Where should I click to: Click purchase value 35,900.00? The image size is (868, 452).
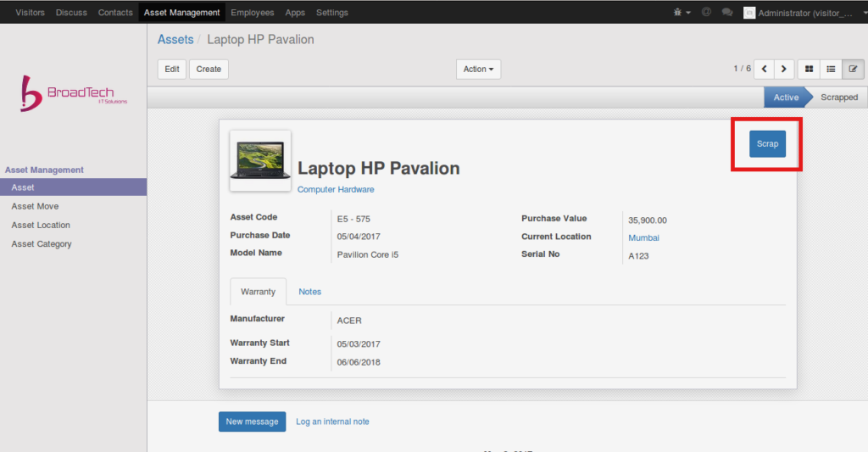click(647, 220)
